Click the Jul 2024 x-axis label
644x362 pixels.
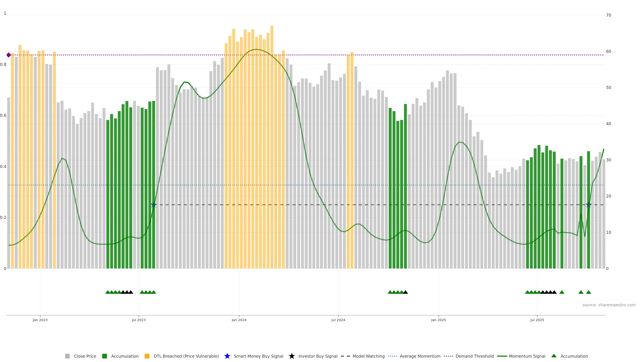(x=338, y=320)
